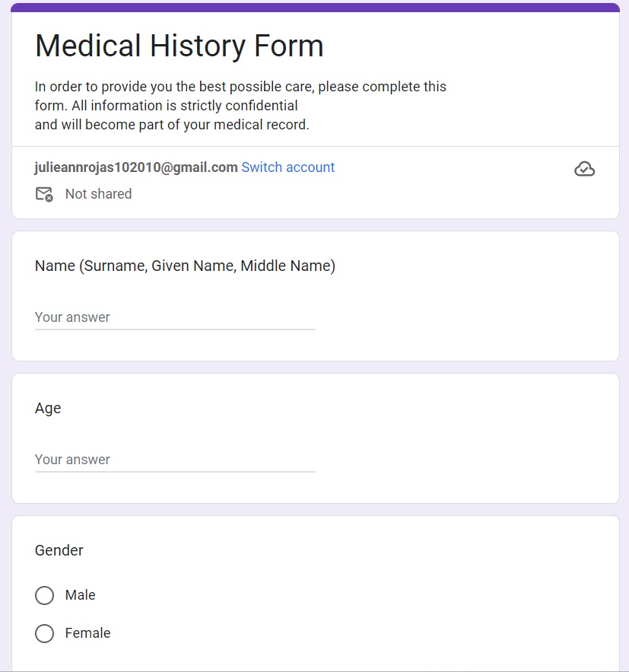Click the Female option label text
629x672 pixels.
pos(88,633)
